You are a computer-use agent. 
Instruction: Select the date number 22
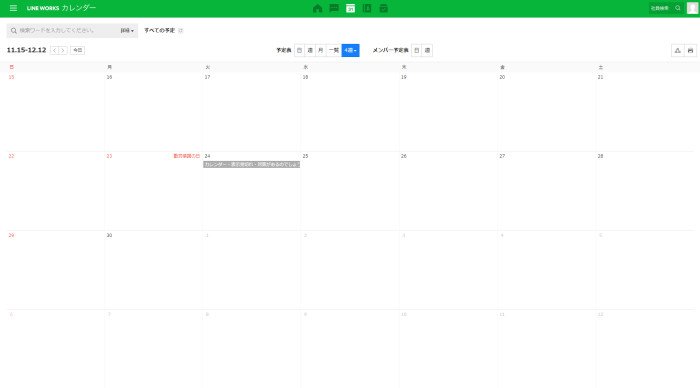11,156
